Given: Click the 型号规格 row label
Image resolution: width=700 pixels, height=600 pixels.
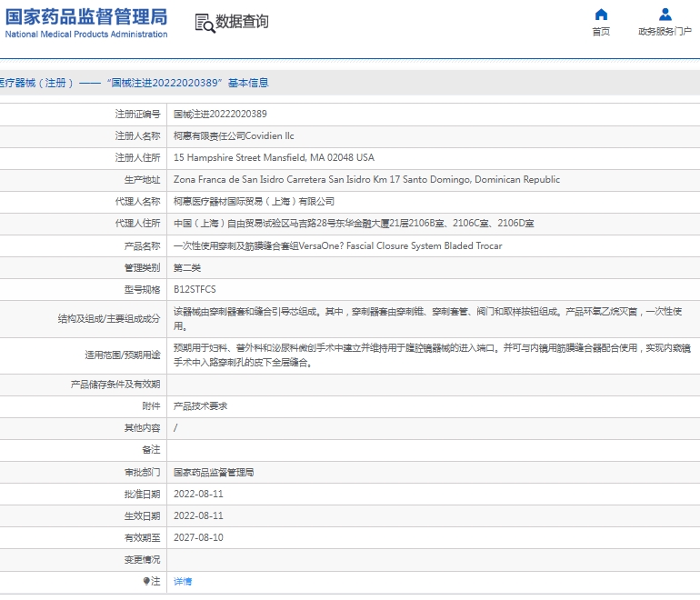Looking at the screenshot, I should point(142,290).
